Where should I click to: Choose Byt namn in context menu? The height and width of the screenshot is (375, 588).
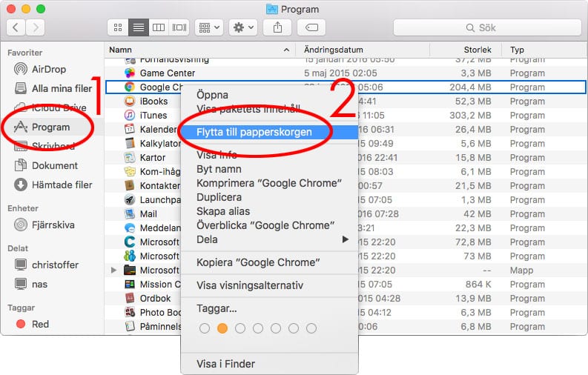(269, 169)
